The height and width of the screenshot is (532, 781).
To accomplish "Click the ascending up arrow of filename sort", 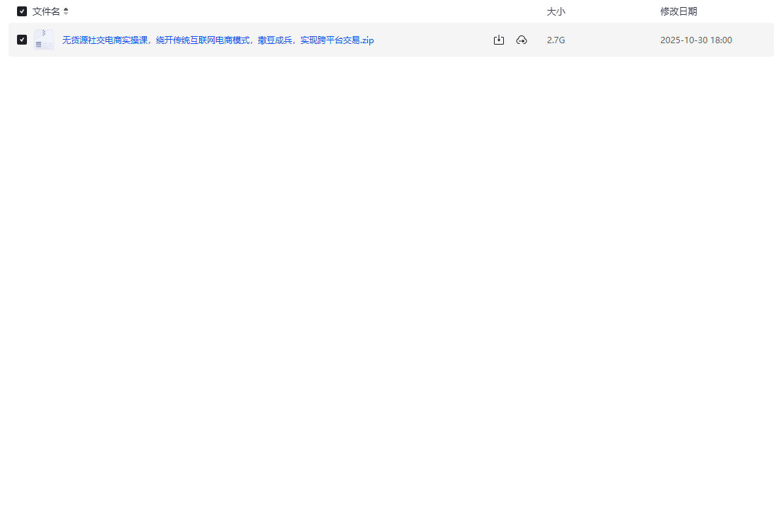I will pos(66,9).
